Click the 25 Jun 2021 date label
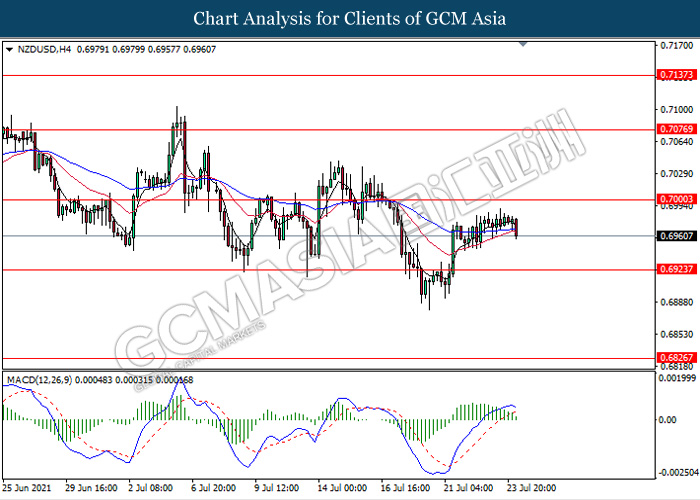 26,489
